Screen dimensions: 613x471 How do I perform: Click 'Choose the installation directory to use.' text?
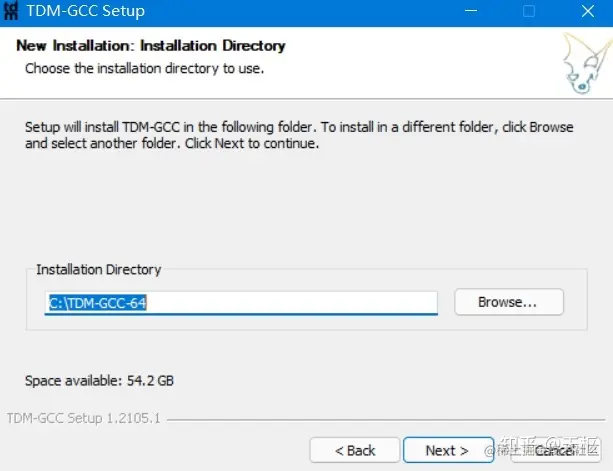(145, 68)
